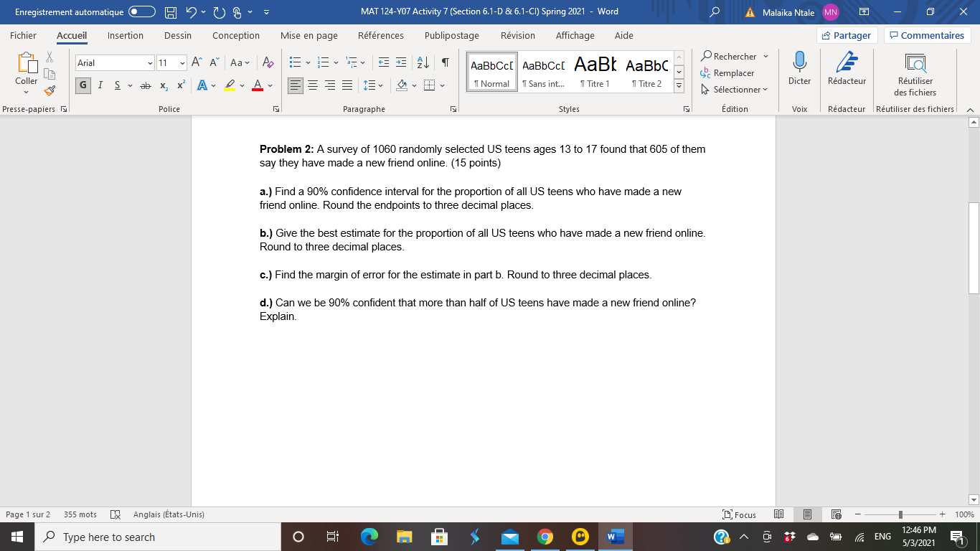Apply the text highlight color
Image resolution: width=980 pixels, height=551 pixels.
230,85
